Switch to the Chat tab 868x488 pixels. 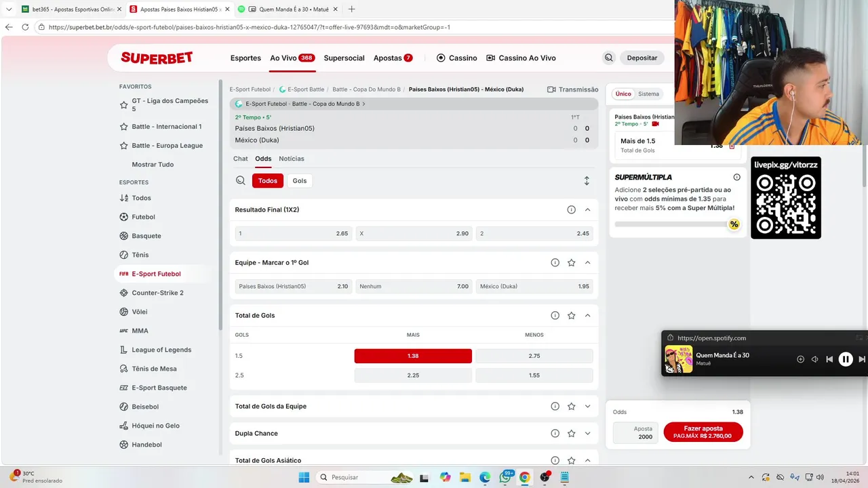click(241, 159)
